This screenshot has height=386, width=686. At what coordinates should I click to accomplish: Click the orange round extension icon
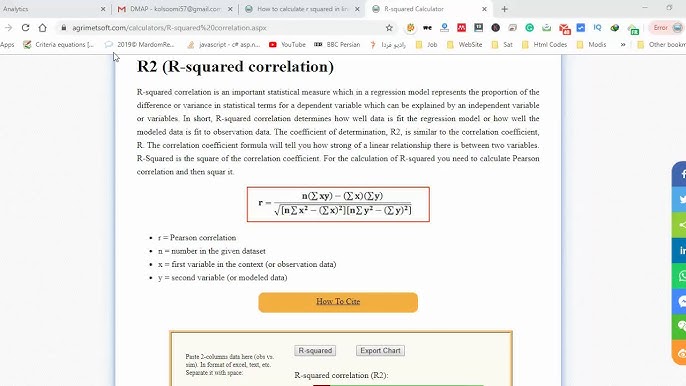410,28
